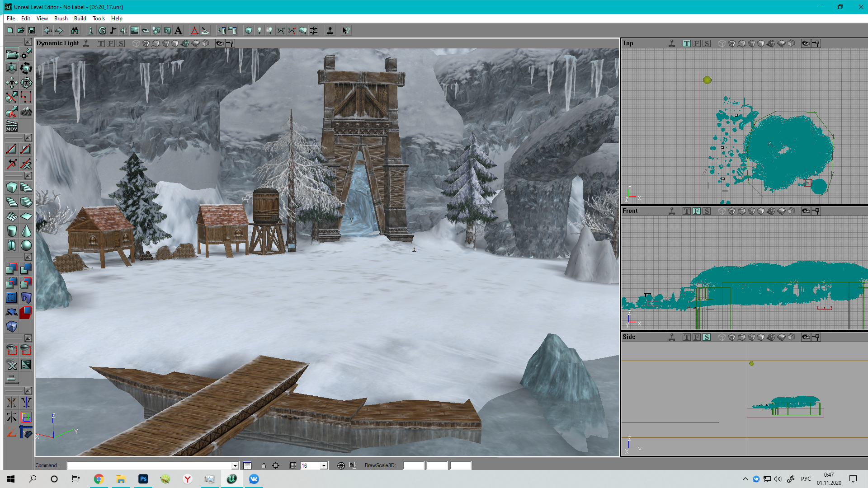Screen dimensions: 868x488
Task: Open the Texture browser icon
Action: click(135, 30)
